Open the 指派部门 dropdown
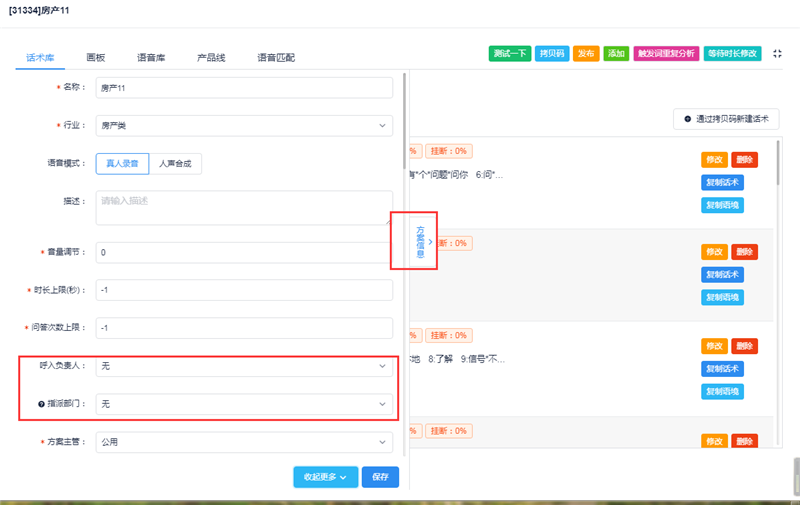This screenshot has height=505, width=800. (x=243, y=404)
